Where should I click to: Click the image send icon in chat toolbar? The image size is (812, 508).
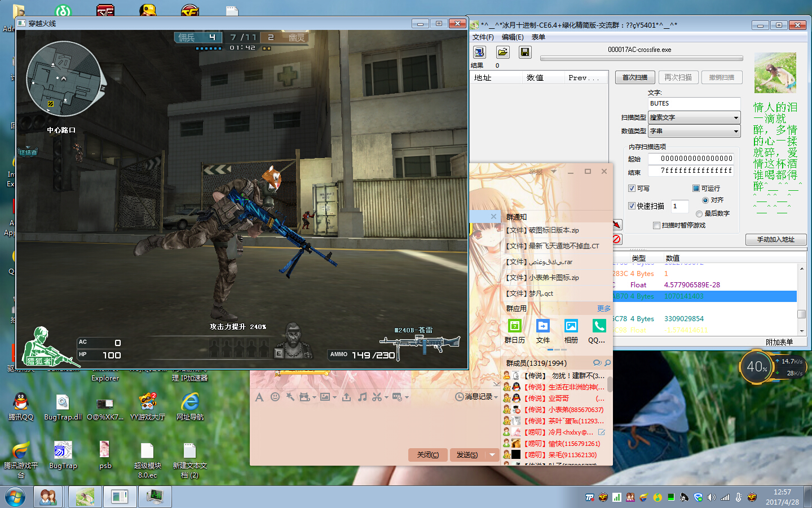click(x=325, y=397)
